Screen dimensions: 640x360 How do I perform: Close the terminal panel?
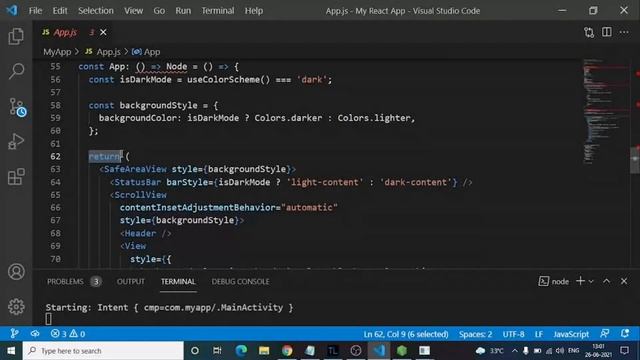[624, 281]
